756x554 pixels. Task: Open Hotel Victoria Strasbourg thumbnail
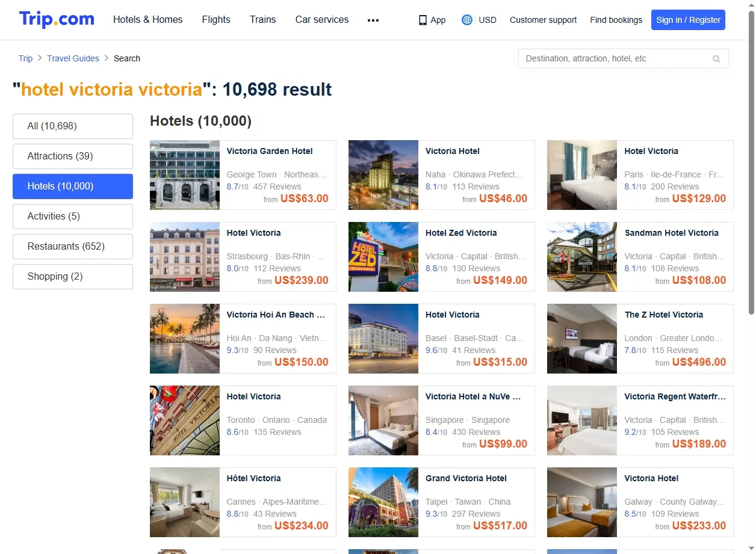[x=185, y=257]
